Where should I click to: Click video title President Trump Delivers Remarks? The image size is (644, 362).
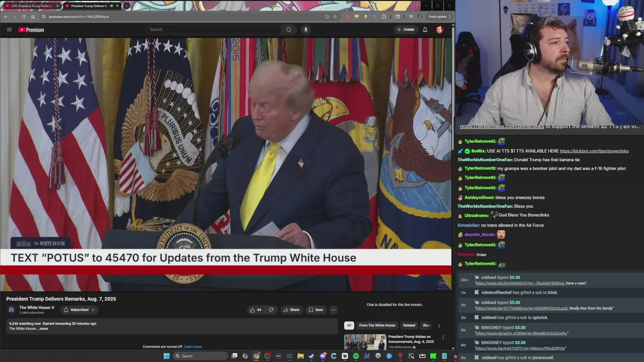coord(61,299)
